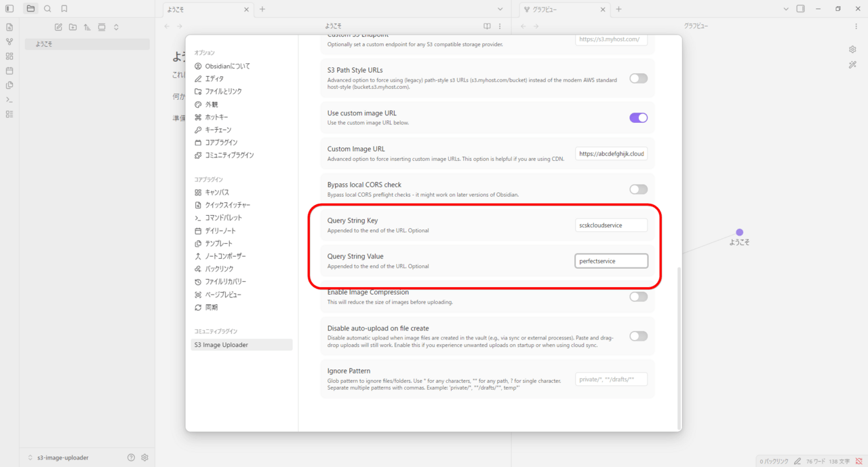The height and width of the screenshot is (467, 868).
Task: Insert template ribbon icon
Action: coord(9,85)
